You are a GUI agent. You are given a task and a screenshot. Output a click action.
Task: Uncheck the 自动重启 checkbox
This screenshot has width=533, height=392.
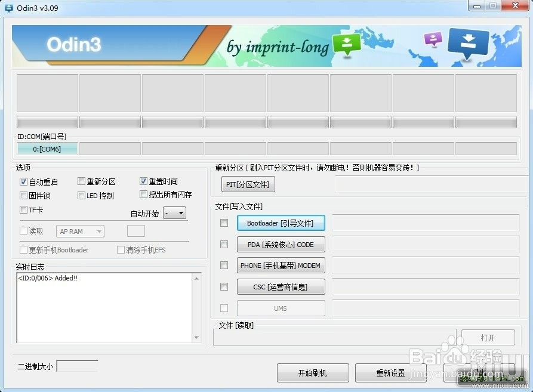click(23, 182)
